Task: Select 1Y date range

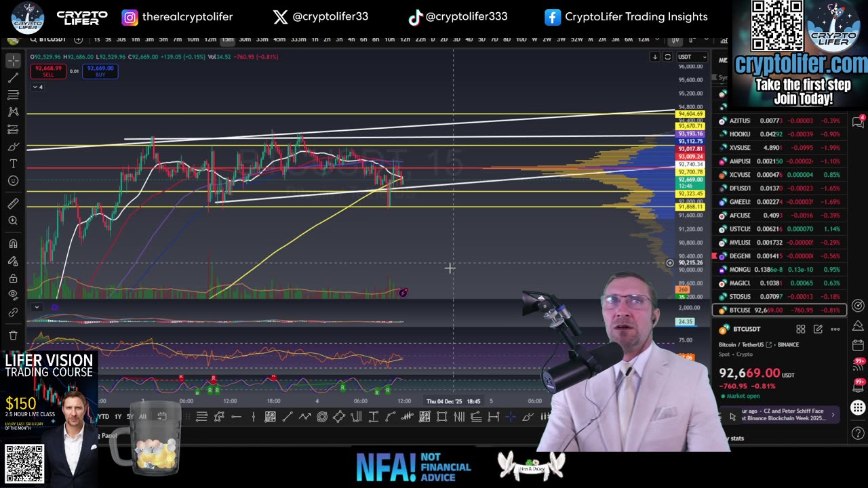Action: coord(118,416)
